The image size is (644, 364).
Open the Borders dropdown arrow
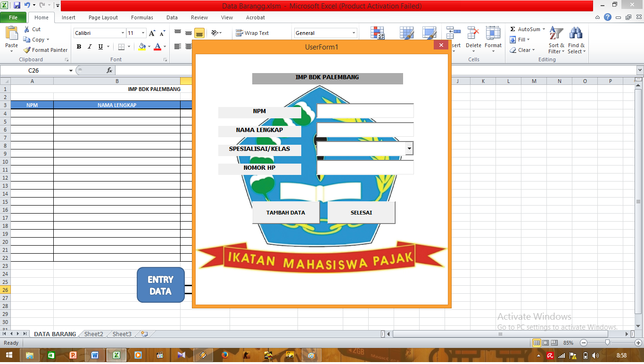coord(129,47)
